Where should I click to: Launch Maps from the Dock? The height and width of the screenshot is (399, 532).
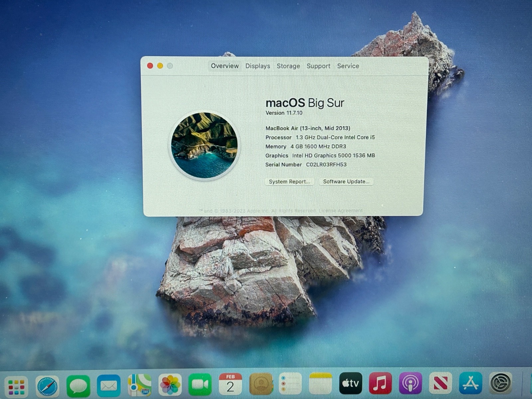point(139,385)
